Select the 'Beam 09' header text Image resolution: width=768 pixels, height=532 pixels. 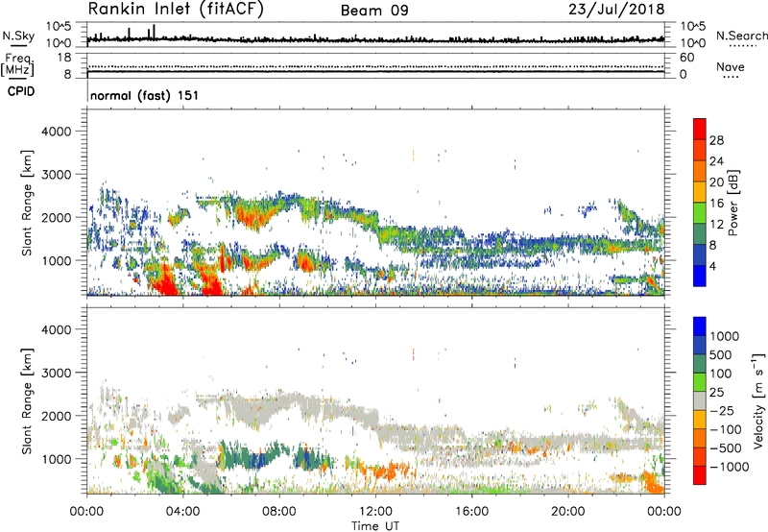tap(374, 11)
